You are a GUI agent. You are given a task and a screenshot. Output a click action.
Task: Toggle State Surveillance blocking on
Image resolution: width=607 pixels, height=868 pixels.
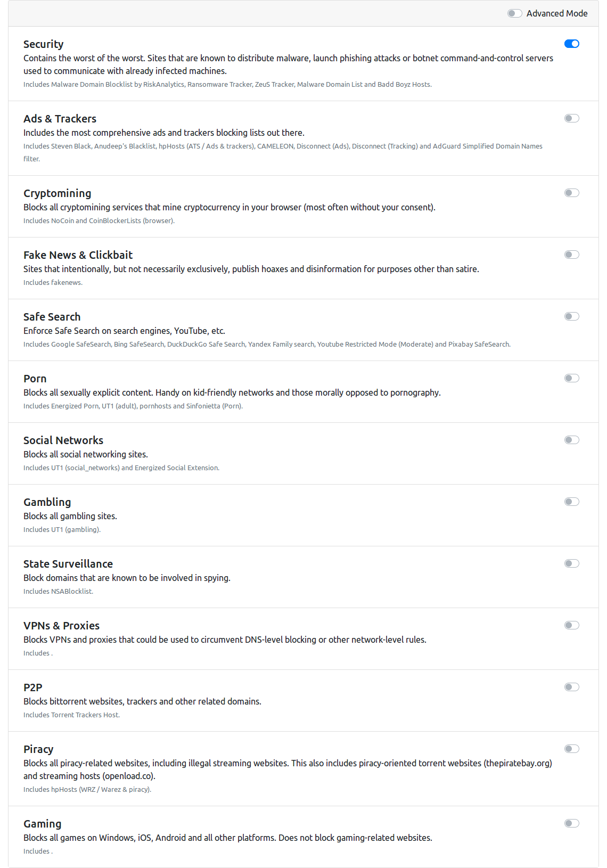coord(572,563)
